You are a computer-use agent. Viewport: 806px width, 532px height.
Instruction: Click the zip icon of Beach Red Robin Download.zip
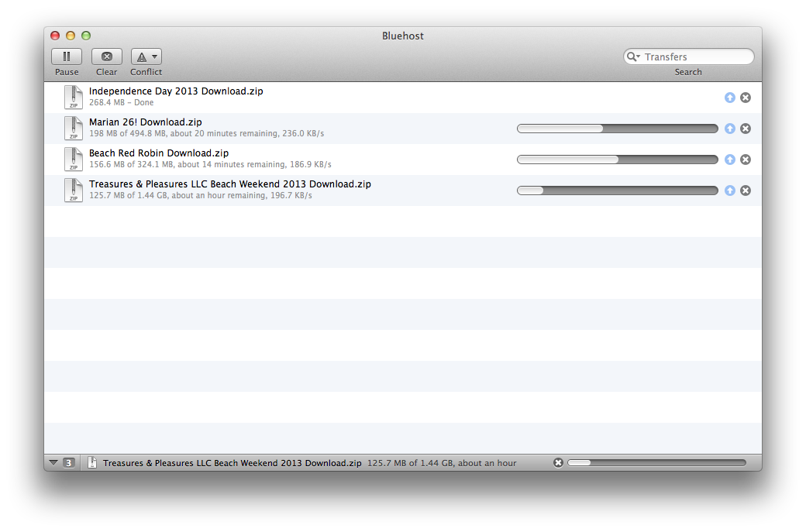[x=74, y=160]
